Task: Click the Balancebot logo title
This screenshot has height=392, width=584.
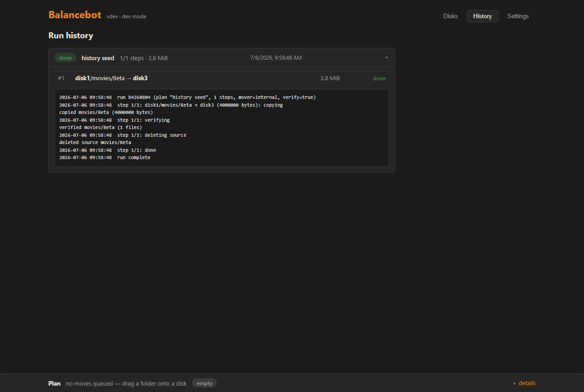Action: pos(75,15)
